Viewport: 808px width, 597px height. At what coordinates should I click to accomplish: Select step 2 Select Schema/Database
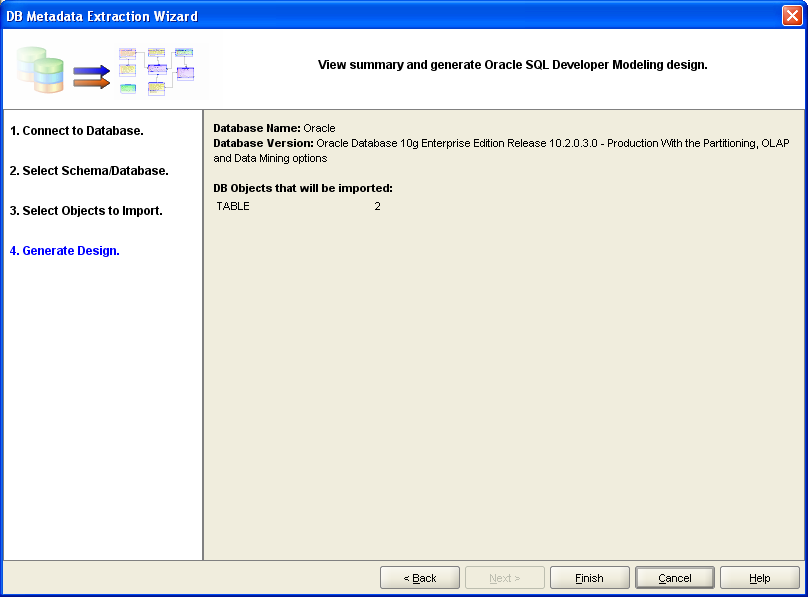pos(89,171)
